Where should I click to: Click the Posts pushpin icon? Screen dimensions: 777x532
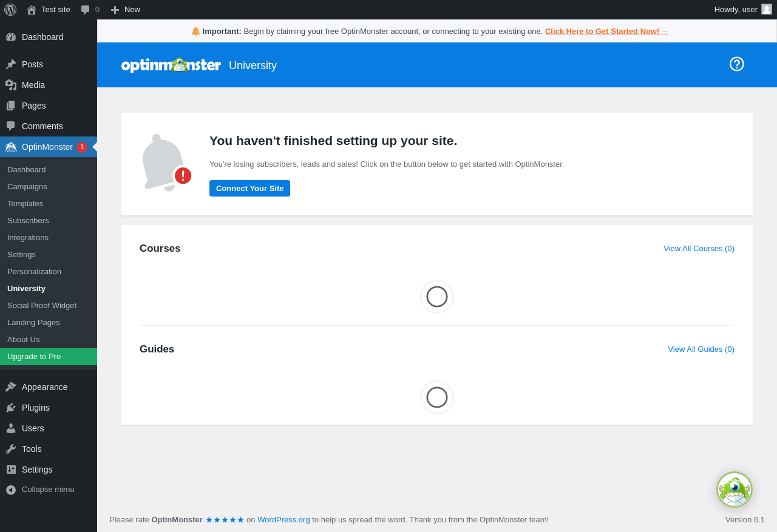tap(11, 64)
